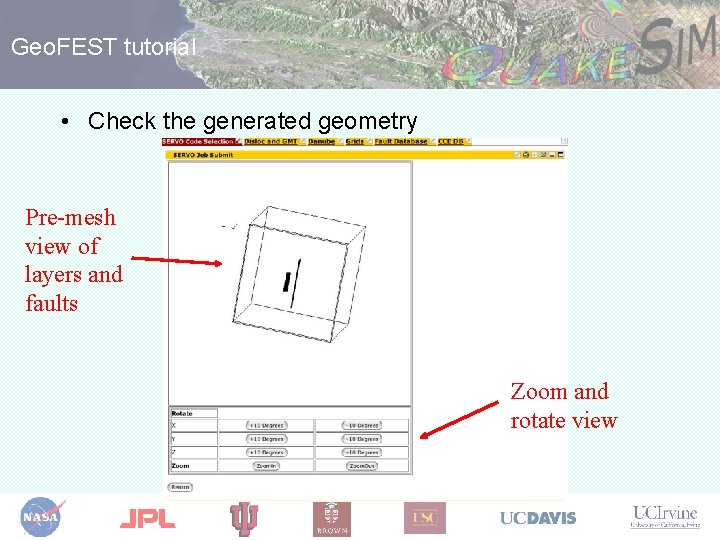Rotate X by -10 Degrees
This screenshot has height=540, width=720.
pos(362,426)
